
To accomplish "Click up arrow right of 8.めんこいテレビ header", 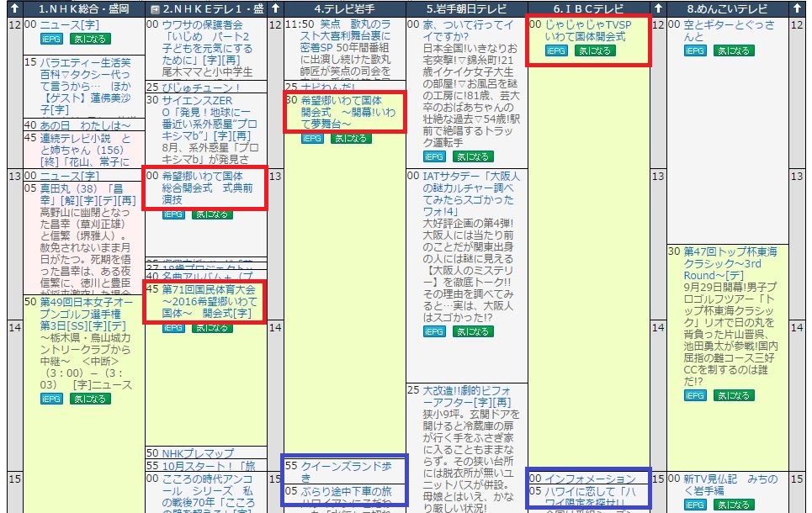I will [798, 8].
